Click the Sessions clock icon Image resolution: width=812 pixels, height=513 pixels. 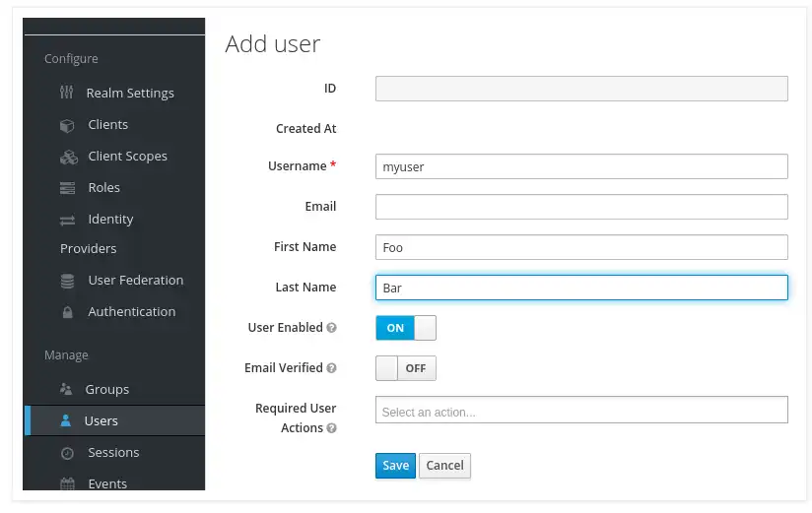(67, 453)
